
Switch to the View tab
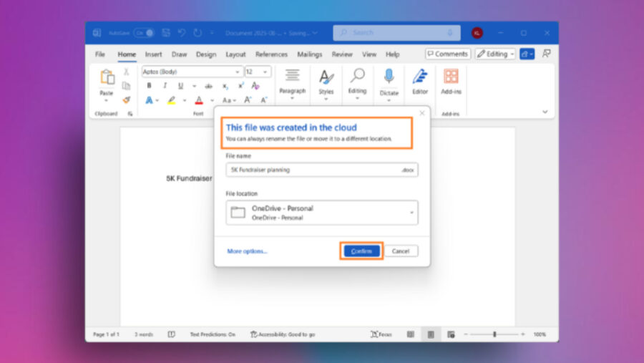(x=369, y=54)
